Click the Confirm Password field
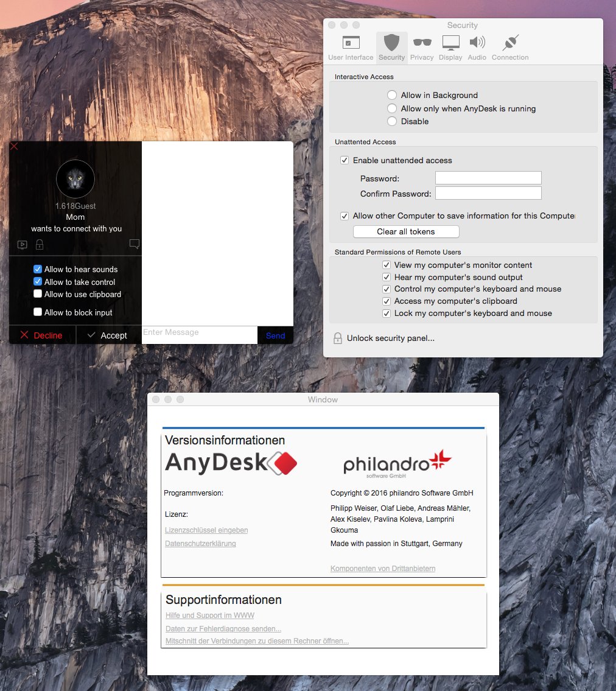616x691 pixels. 488,193
